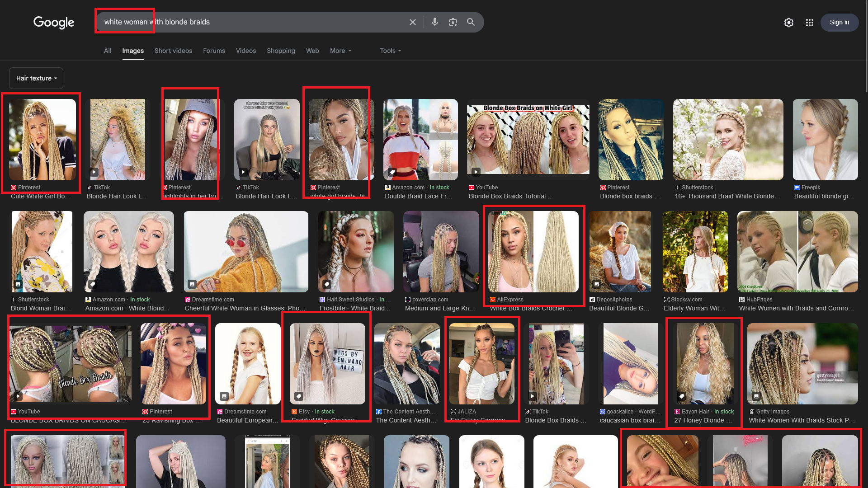Click 'Blonde box braids' Pinterest title link
The height and width of the screenshot is (488, 868).
coord(630,196)
